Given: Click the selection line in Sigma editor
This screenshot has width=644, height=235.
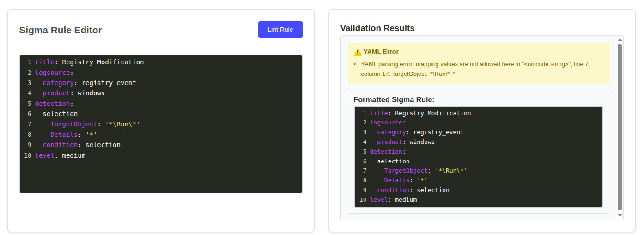Looking at the screenshot, I should pos(60,114).
